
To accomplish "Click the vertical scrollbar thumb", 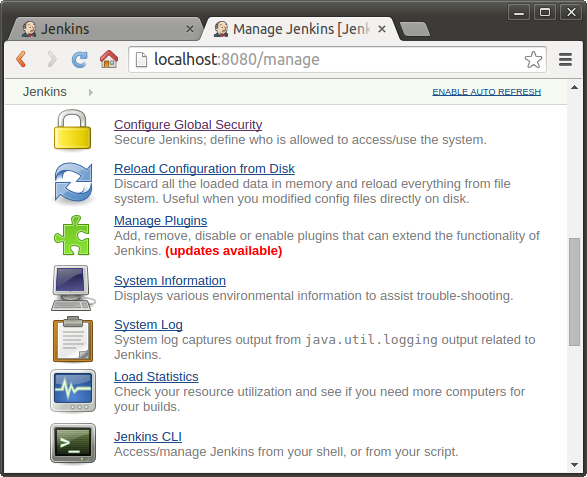I will point(574,292).
